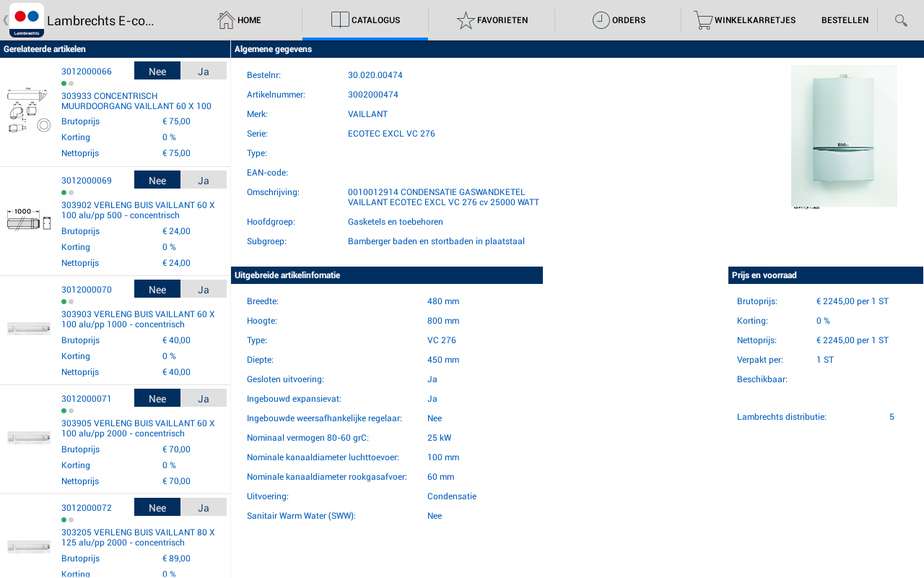Click the 303903 Verleng Buis 1000 description

[138, 319]
